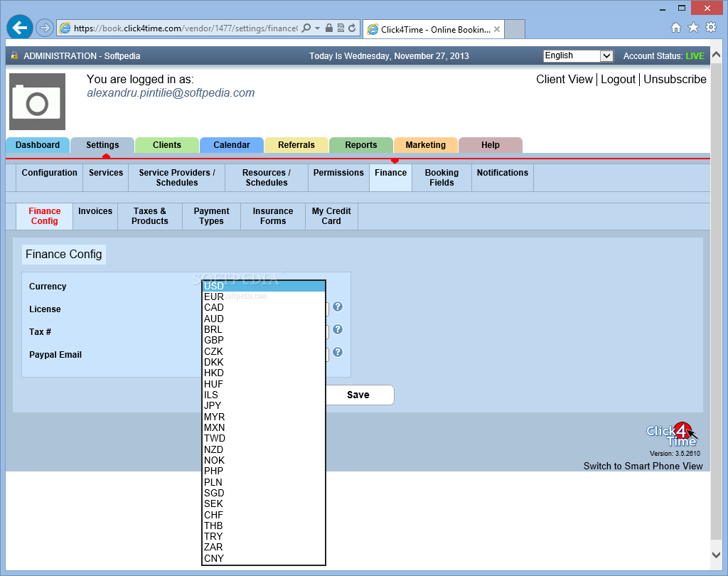728x576 pixels.
Task: Open the Permissions submenu
Action: pyautogui.click(x=338, y=178)
